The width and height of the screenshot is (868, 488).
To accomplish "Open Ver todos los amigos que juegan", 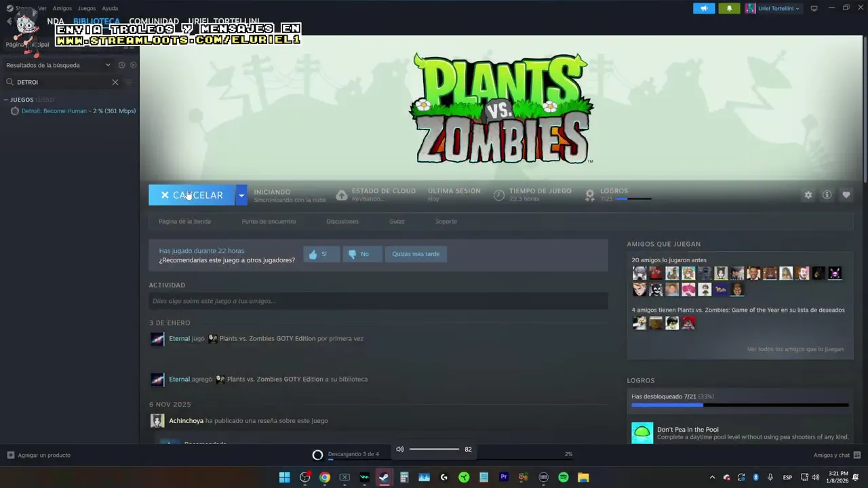I will pos(795,349).
